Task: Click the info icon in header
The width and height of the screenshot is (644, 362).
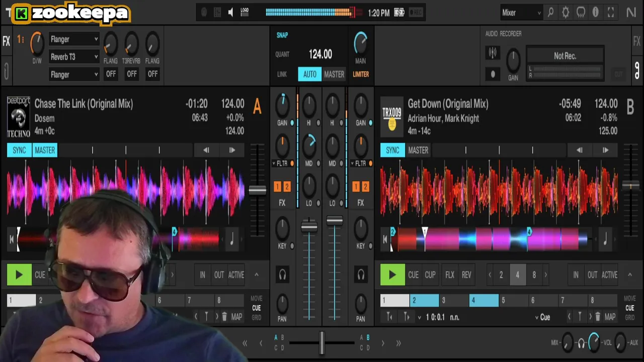Action: 596,13
